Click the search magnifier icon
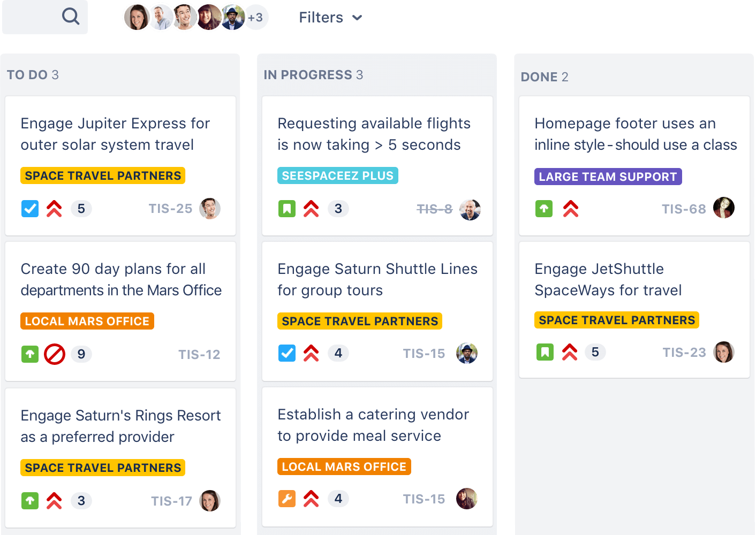This screenshot has height=535, width=756. [x=71, y=17]
